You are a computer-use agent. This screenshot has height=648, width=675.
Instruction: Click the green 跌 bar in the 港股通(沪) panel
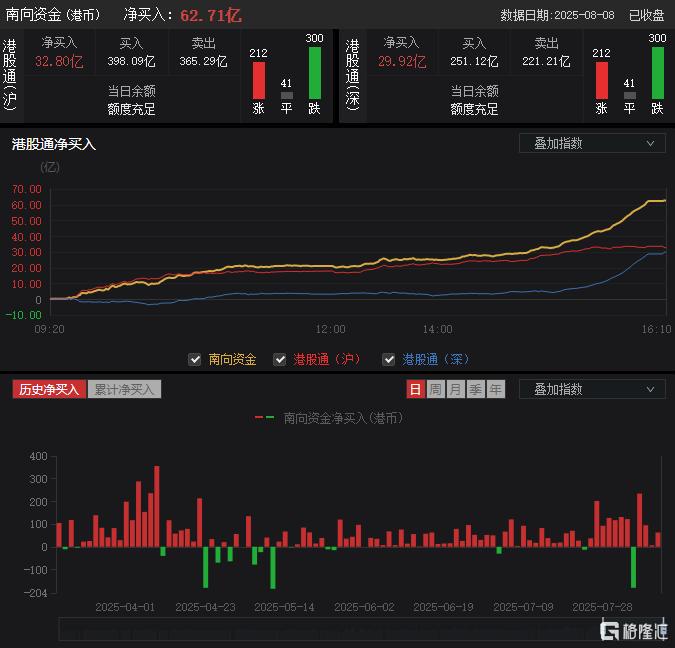[315, 73]
